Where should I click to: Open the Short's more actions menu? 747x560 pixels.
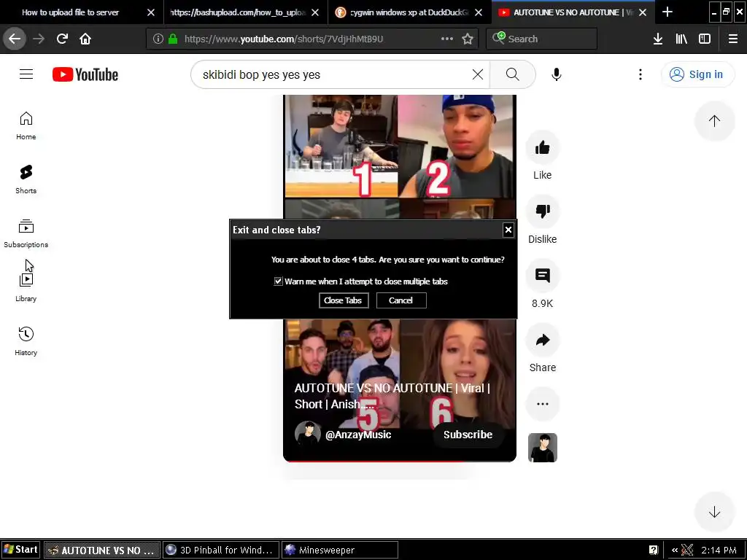pos(542,404)
